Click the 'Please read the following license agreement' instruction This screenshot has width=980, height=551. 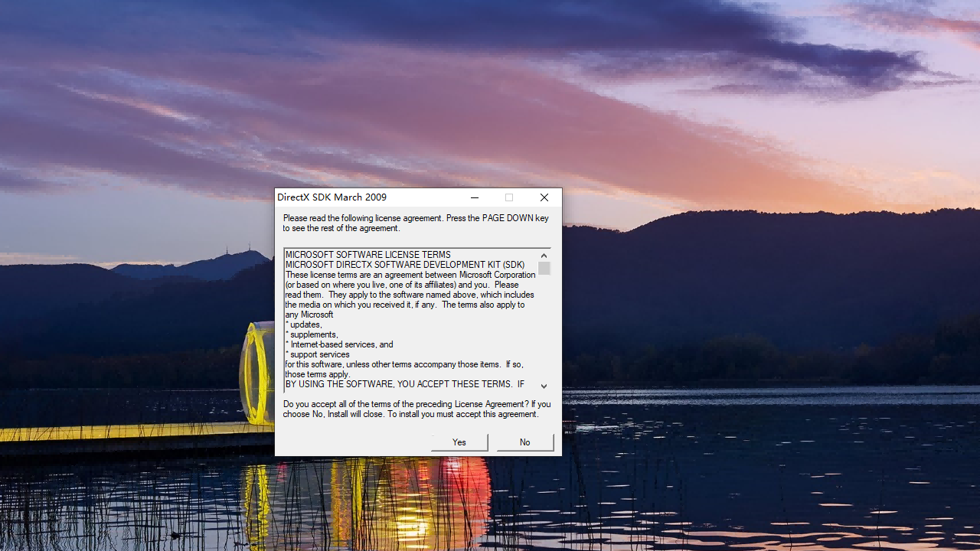coord(416,223)
